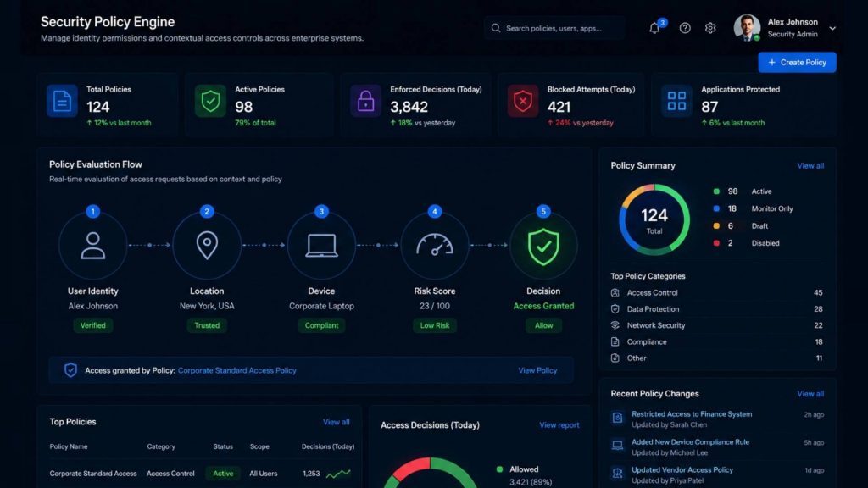Open the notifications bell

pyautogui.click(x=654, y=28)
